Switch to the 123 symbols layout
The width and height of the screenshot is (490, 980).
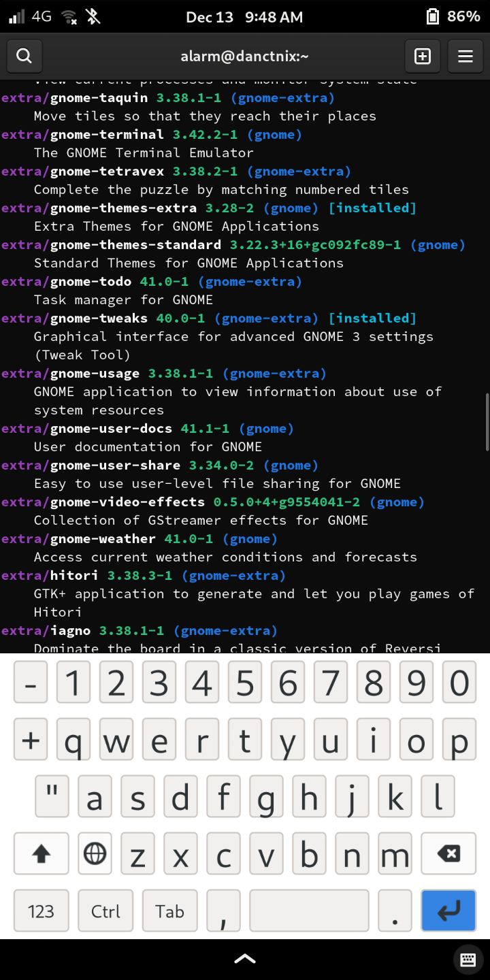[x=41, y=911]
